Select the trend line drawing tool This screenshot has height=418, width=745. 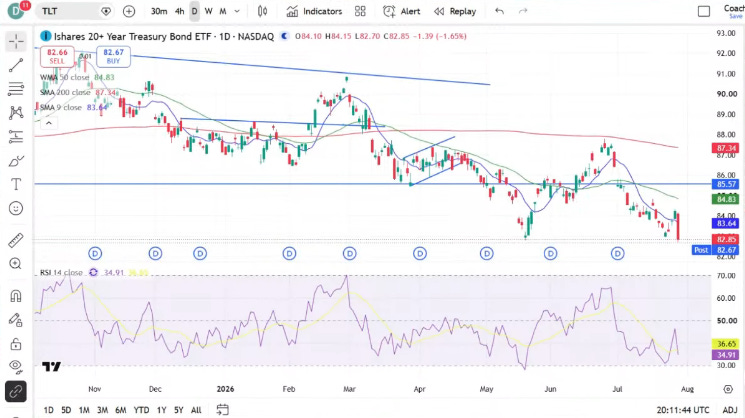pyautogui.click(x=16, y=66)
